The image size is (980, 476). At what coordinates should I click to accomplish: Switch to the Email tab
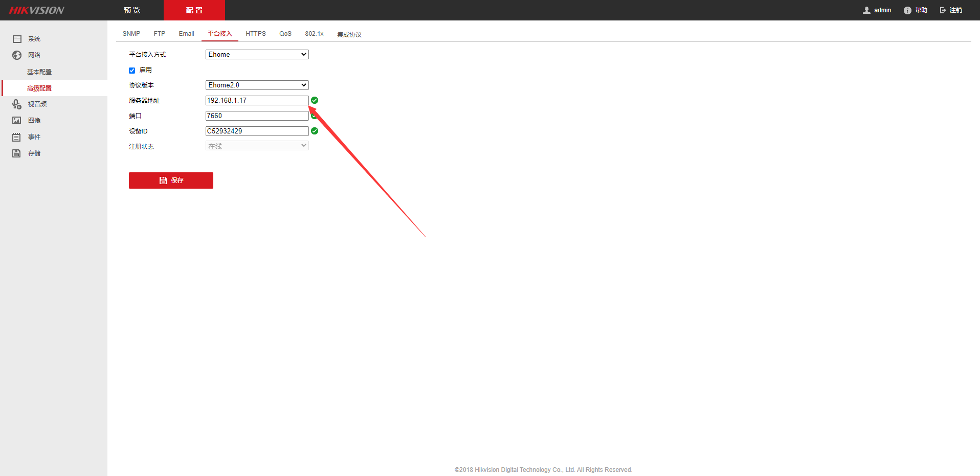click(x=186, y=34)
